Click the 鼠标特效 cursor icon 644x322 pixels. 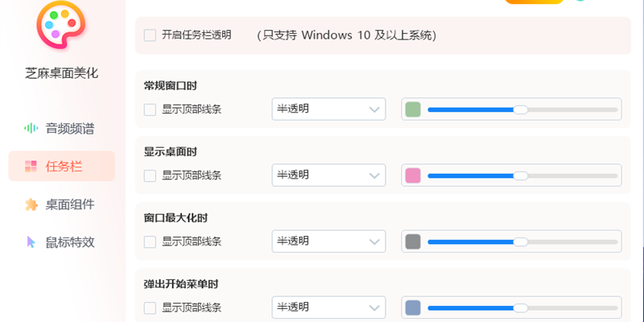[31, 242]
